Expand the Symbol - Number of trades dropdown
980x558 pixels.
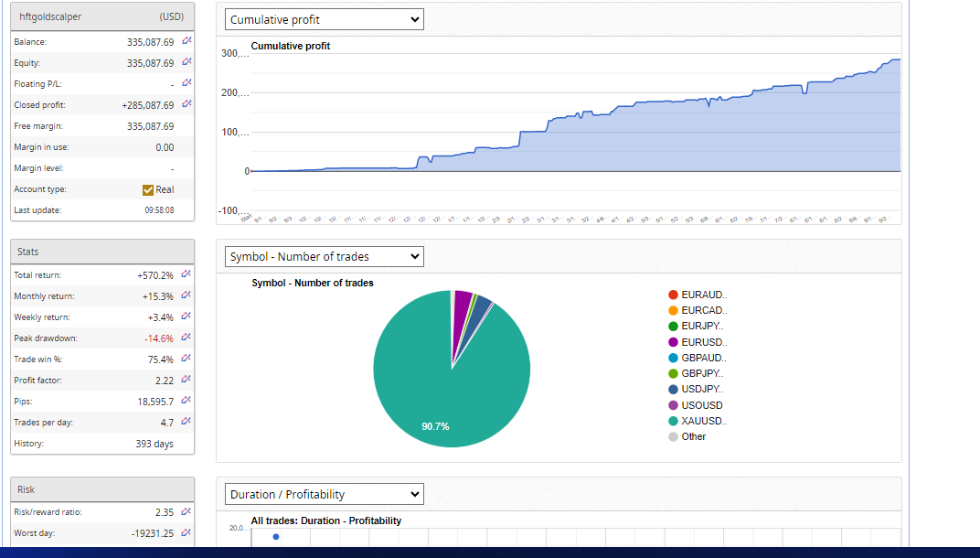tap(325, 257)
